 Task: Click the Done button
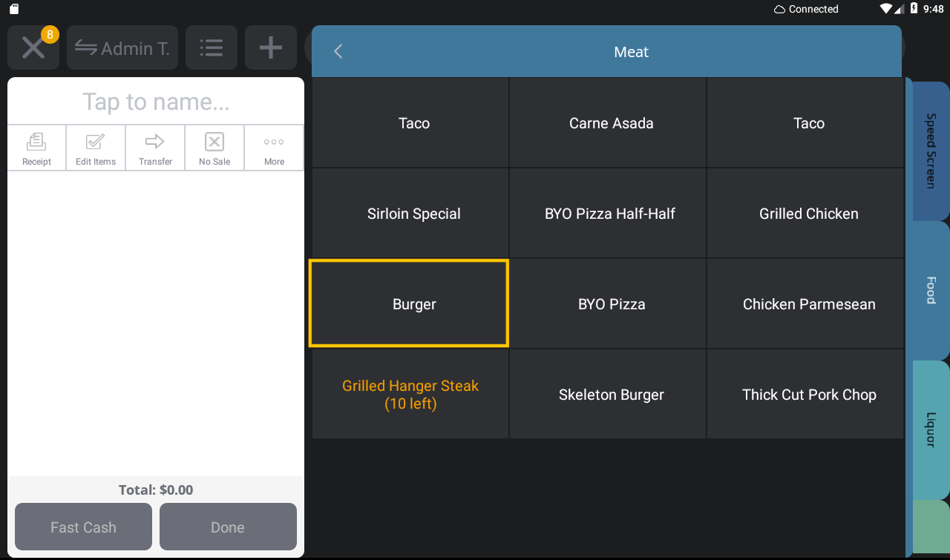(228, 527)
